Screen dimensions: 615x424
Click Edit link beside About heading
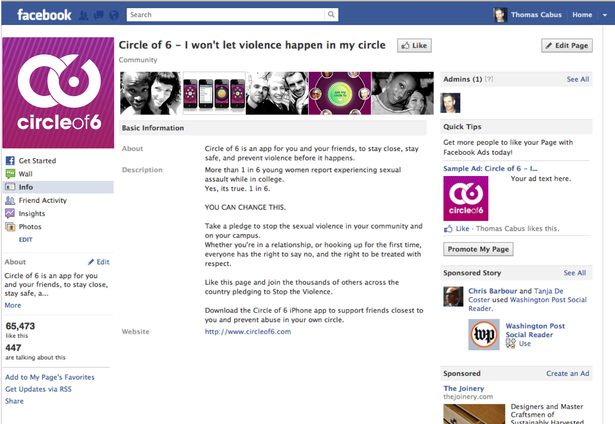pos(99,262)
